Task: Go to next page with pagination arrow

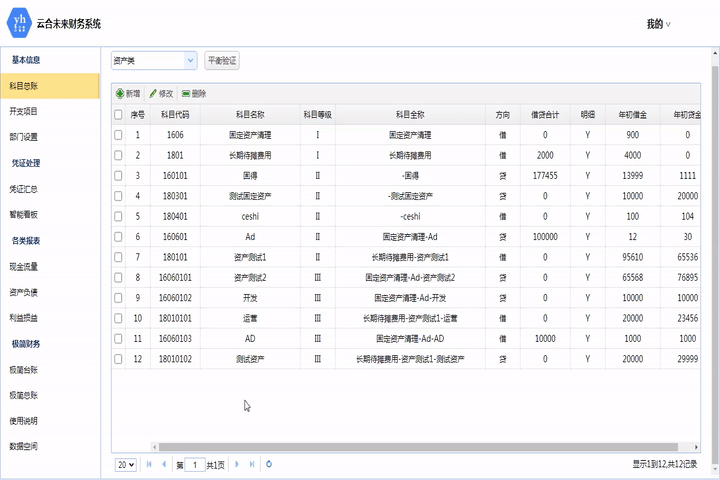Action: 238,465
